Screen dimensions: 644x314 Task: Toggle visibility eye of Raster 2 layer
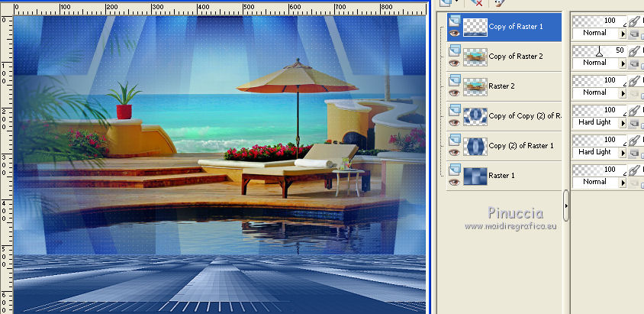[454, 93]
